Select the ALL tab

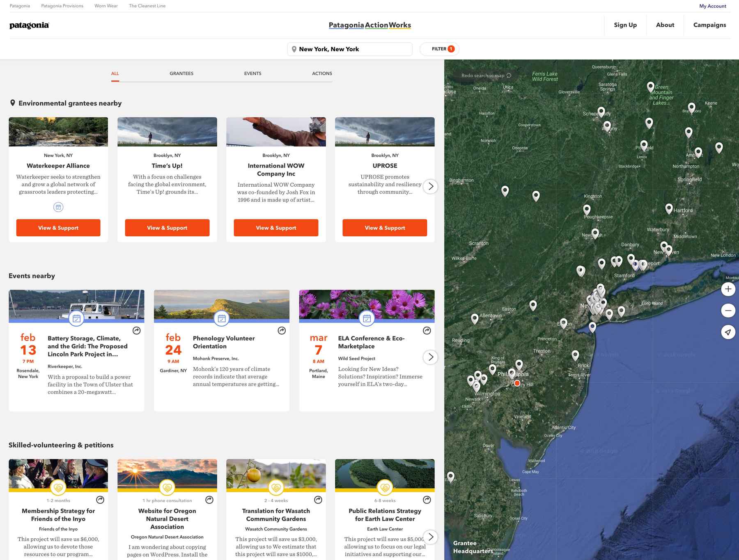click(115, 73)
